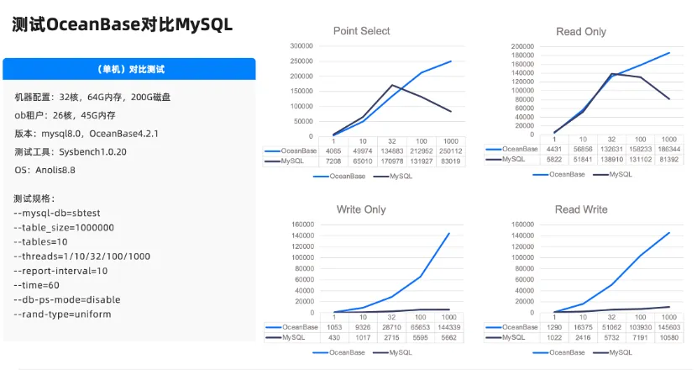
Task: Select the Read Only chart title
Action: coord(581,32)
